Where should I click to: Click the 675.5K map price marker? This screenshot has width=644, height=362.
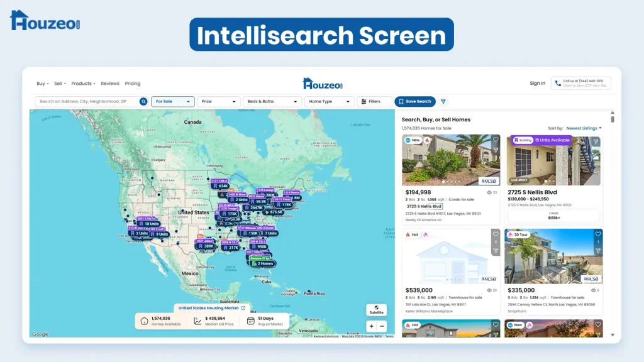coord(274,212)
